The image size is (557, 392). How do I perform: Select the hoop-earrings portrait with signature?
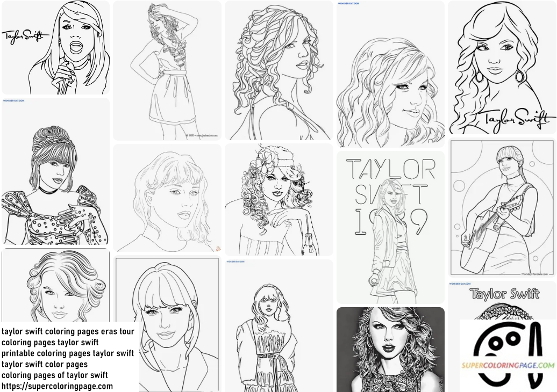(502, 68)
